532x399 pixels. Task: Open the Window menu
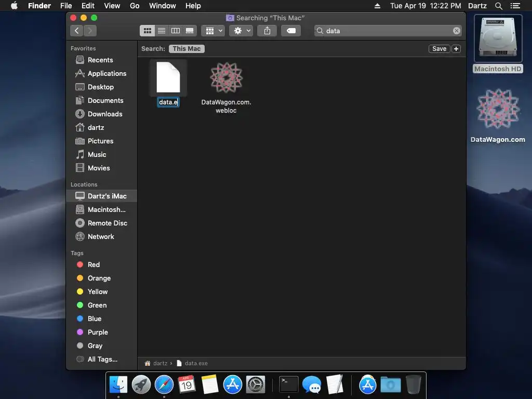[162, 6]
